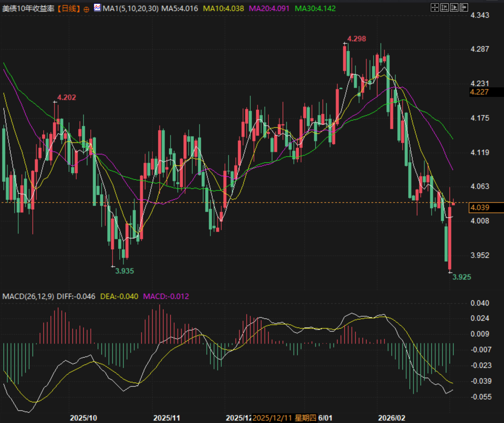504x423 pixels.
Task: Select the 日线 period label
Action: pos(69,8)
